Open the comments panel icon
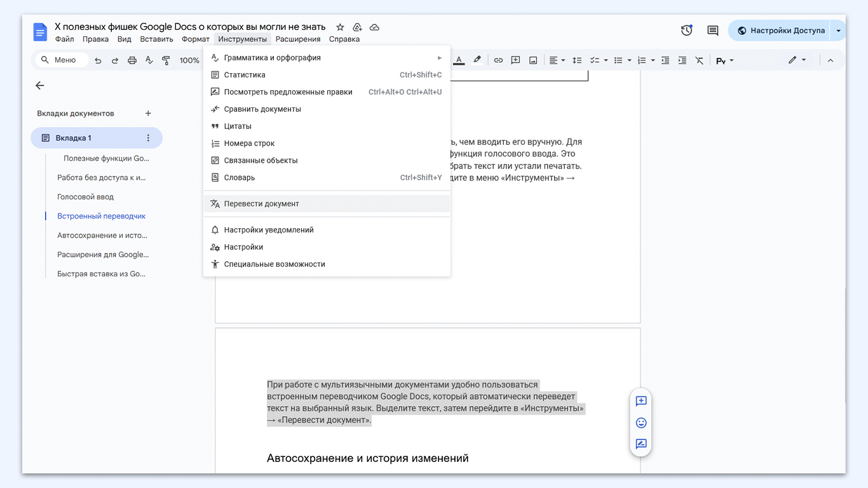The image size is (868, 488). pyautogui.click(x=713, y=30)
